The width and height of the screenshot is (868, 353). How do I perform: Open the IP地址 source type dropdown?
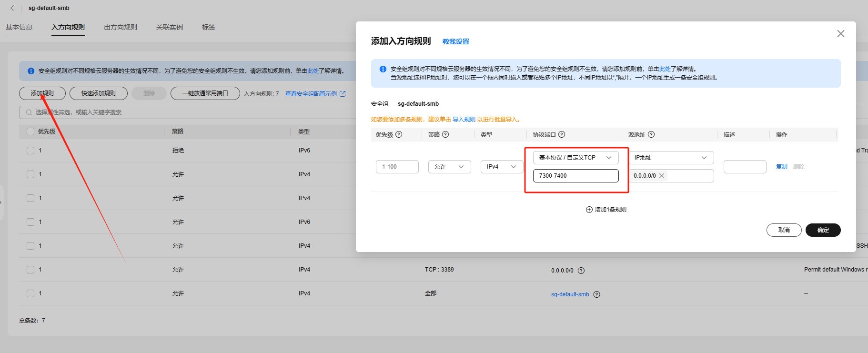point(671,158)
